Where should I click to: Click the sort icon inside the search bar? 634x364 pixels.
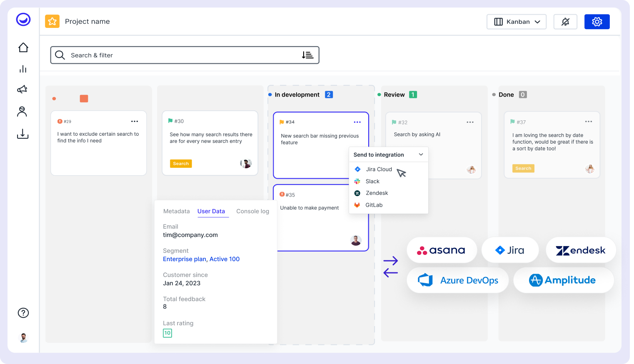point(307,55)
